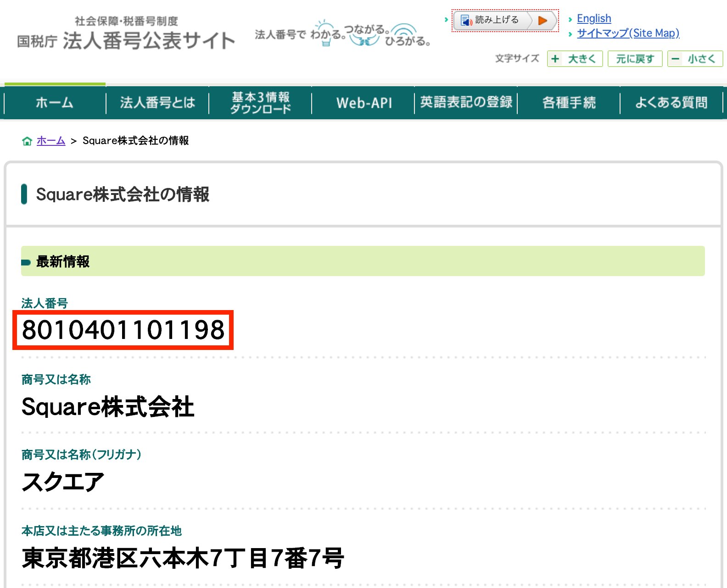The height and width of the screenshot is (588, 727).
Task: Play the read-aloud orange triangle
Action: [542, 21]
